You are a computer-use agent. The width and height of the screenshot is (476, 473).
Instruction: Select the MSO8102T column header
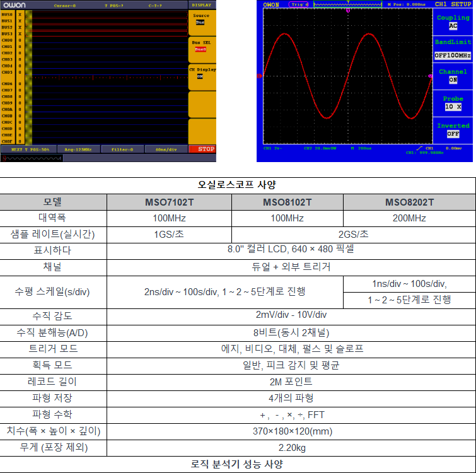coord(287,202)
